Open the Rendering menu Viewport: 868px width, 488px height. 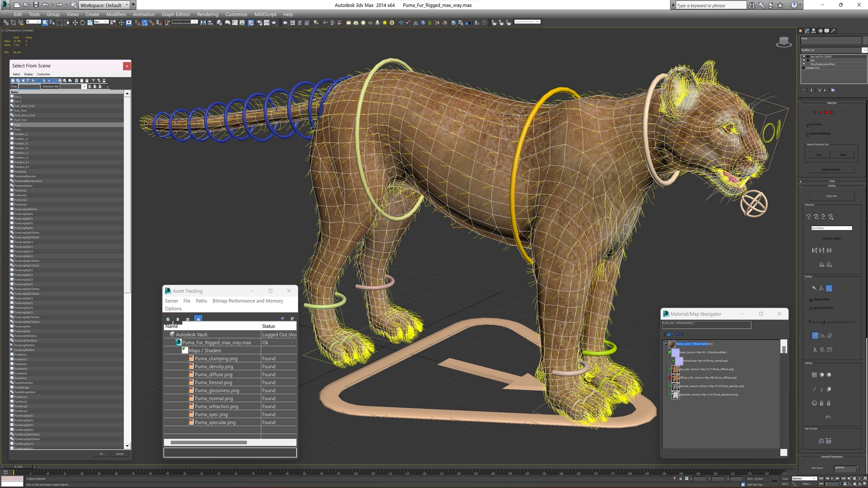208,14
